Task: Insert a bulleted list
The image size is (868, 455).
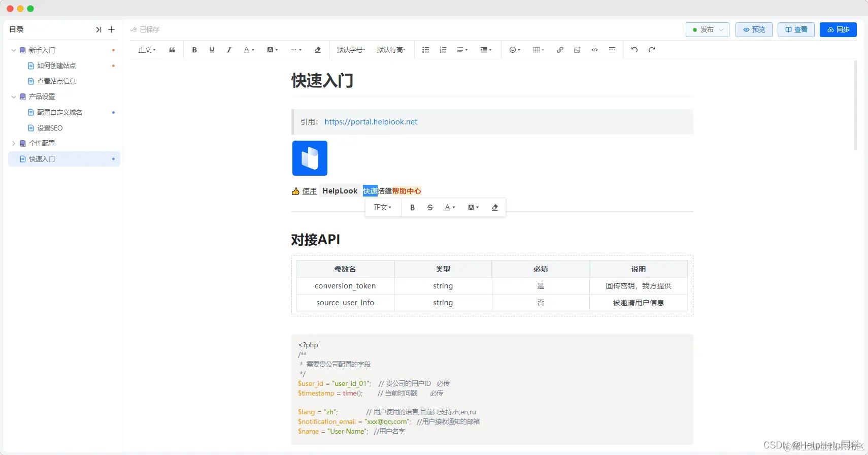Action: point(426,50)
